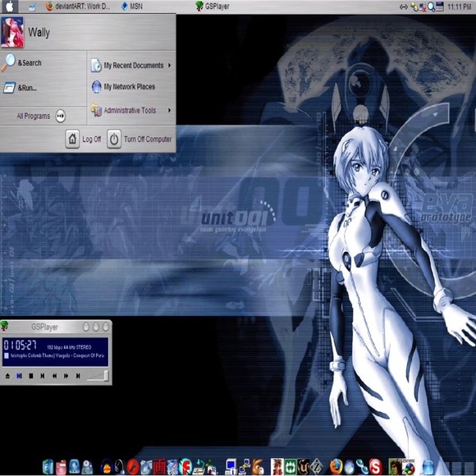Open the network connections icon in dock
The height and width of the screenshot is (476, 476).
[x=245, y=468]
